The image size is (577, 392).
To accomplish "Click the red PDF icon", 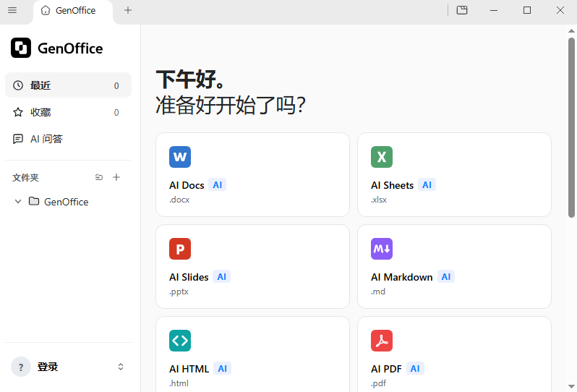I will pos(382,341).
